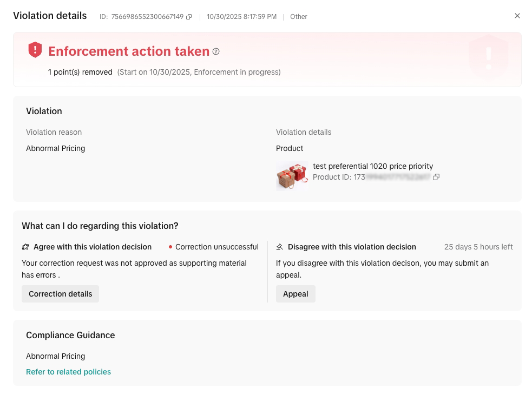Viewport: 532px width, 401px height.
Task: Open Correction details
Action: (61, 294)
